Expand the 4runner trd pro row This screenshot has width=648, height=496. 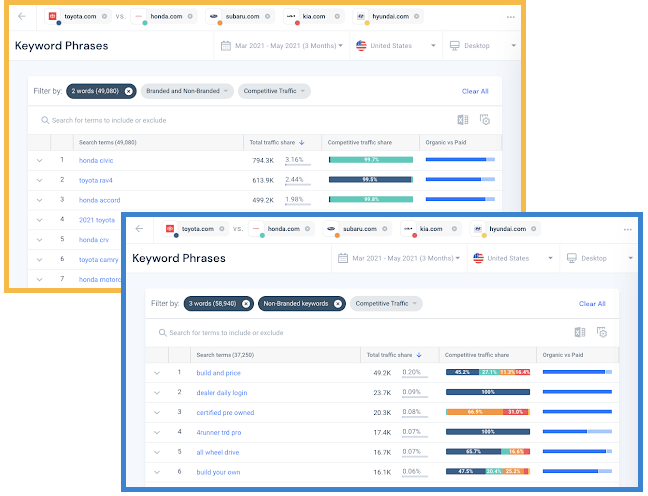point(157,432)
